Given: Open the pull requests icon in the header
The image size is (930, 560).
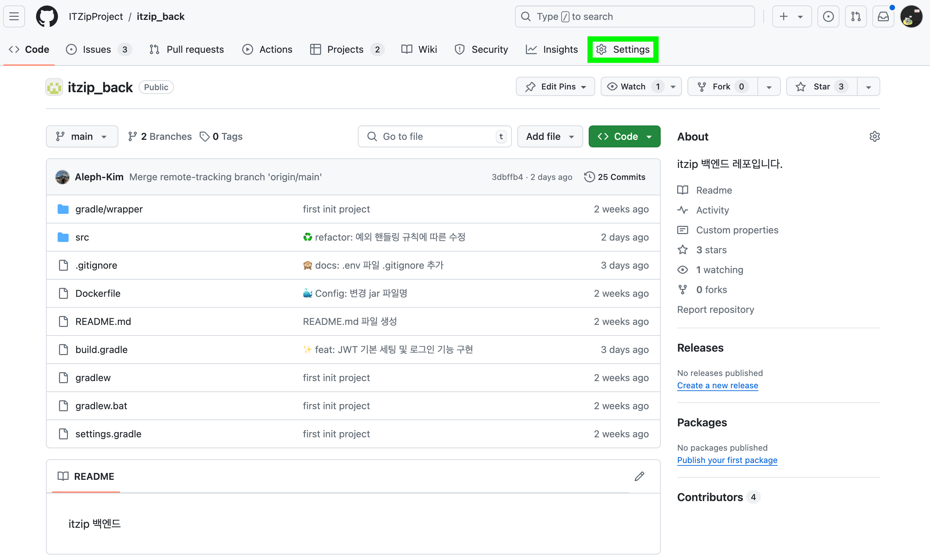Looking at the screenshot, I should (856, 16).
